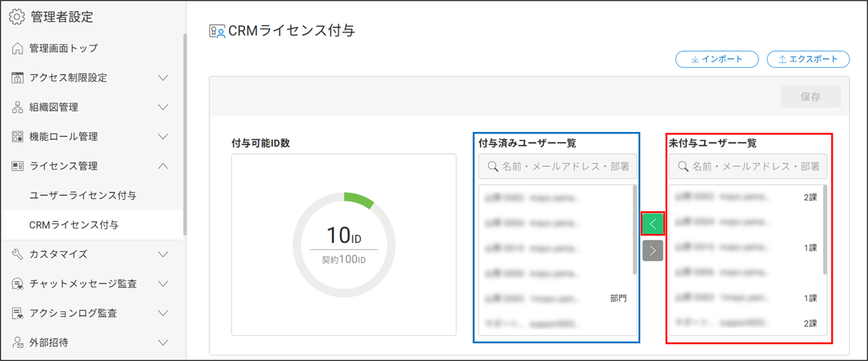Click the チャットメッセージ監査 chat icon

point(18,283)
